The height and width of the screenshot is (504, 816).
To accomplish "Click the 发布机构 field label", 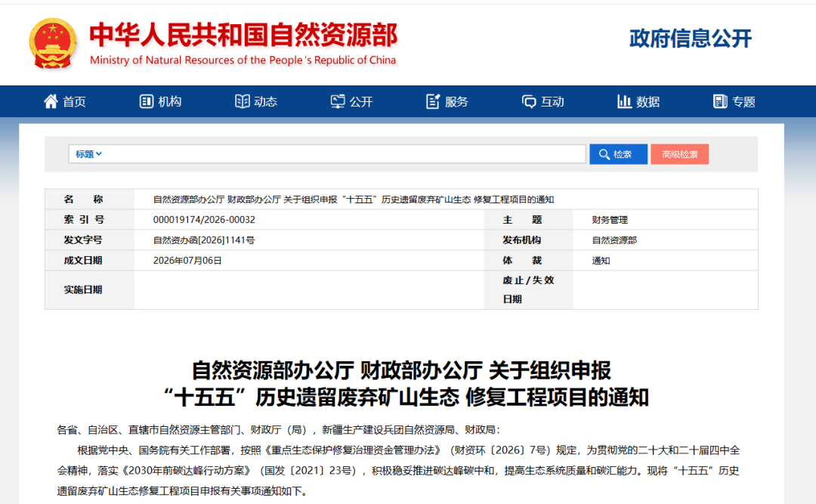I will click(x=521, y=240).
